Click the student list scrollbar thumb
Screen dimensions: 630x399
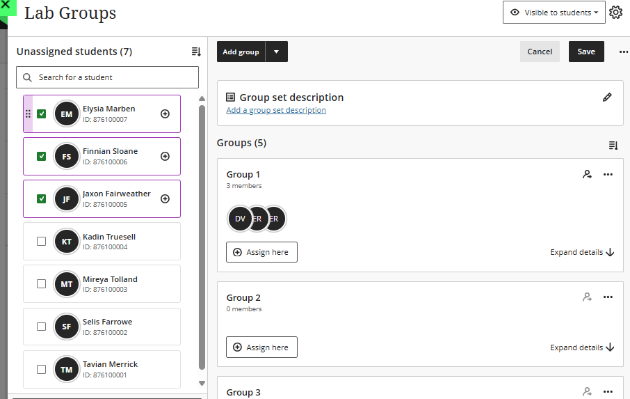pyautogui.click(x=202, y=237)
